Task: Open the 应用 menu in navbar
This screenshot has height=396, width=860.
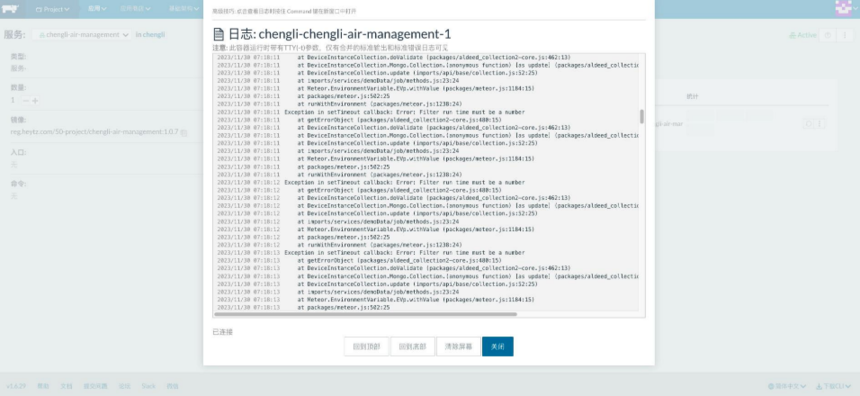Action: click(96, 9)
